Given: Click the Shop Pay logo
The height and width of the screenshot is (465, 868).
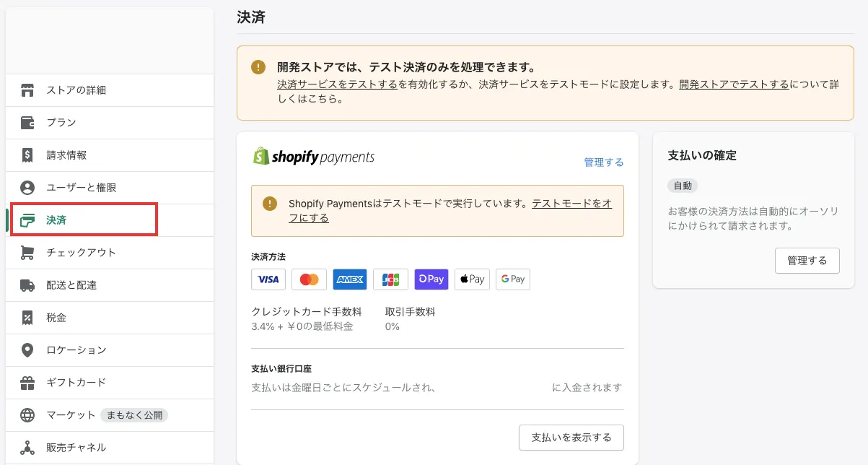Looking at the screenshot, I should pos(431,279).
